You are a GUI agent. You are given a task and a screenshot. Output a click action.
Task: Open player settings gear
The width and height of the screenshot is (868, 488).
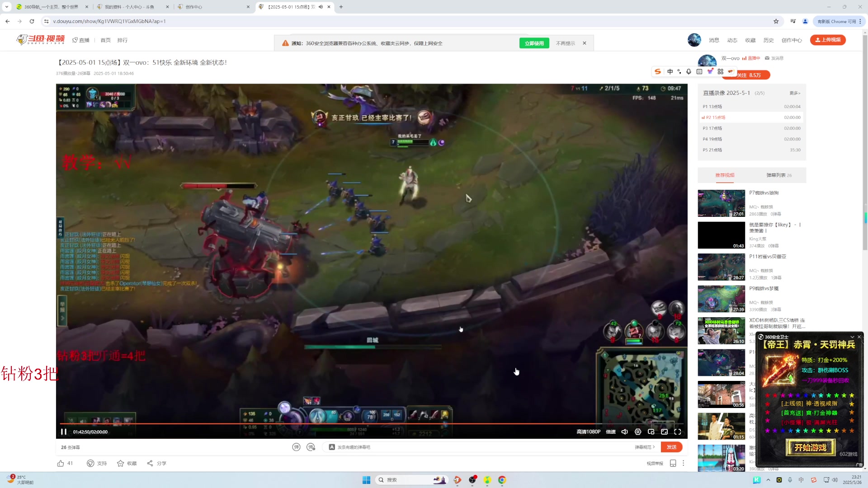(x=638, y=432)
